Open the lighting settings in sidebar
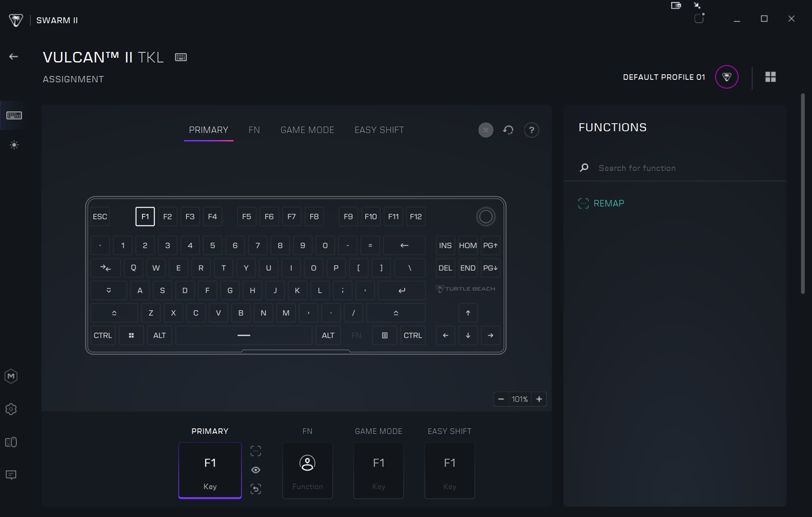This screenshot has height=517, width=812. [x=14, y=145]
